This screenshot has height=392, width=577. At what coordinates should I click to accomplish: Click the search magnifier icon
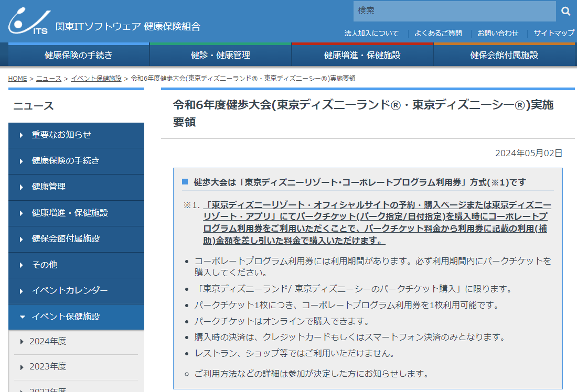point(565,11)
